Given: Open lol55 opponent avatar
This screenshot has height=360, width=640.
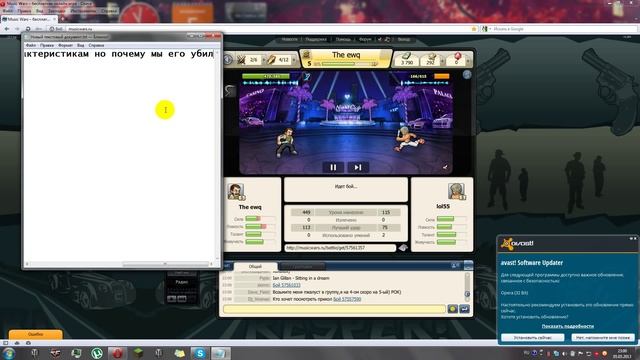Looking at the screenshot, I should [x=456, y=191].
